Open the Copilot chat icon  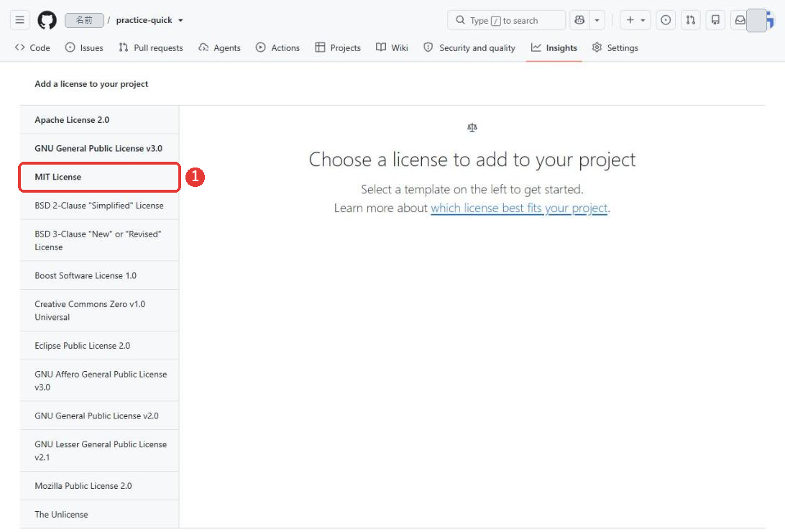(579, 20)
